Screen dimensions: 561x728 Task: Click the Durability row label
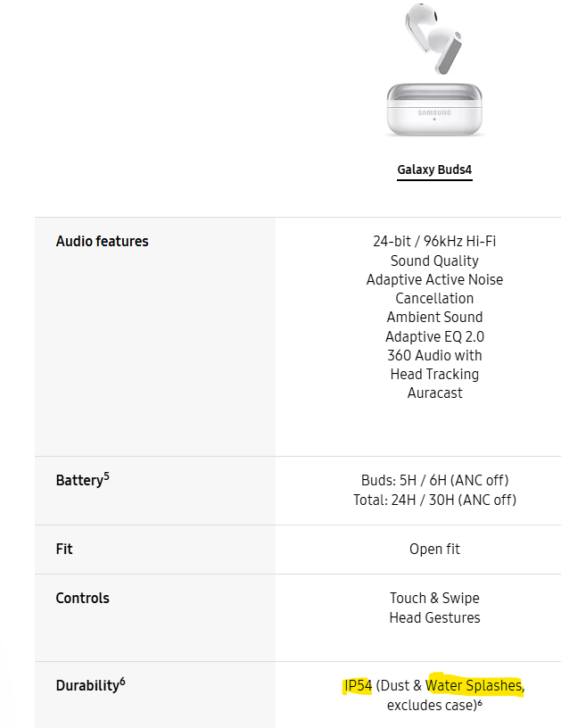(87, 686)
